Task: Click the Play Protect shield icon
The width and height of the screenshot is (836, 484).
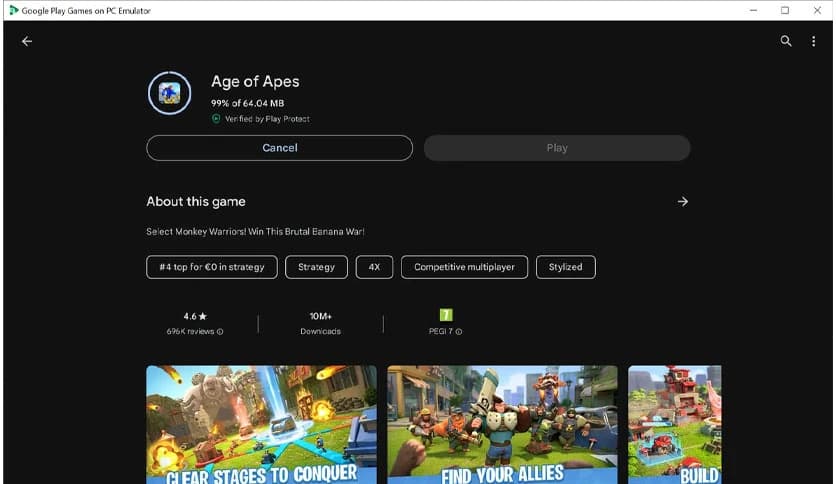Action: point(216,119)
